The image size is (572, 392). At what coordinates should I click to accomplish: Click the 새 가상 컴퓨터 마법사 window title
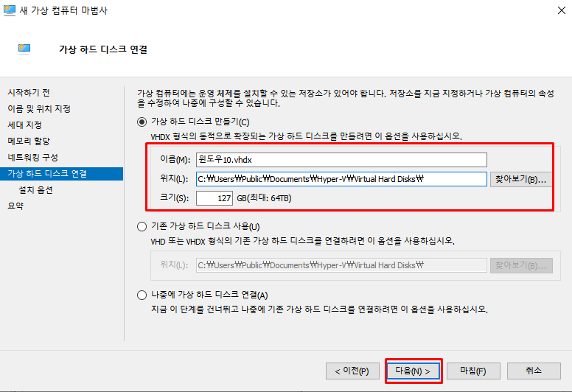point(64,10)
